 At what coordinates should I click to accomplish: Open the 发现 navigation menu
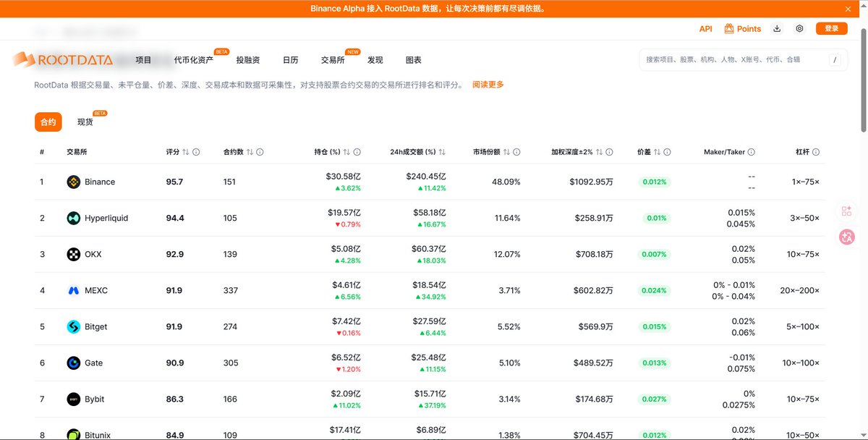point(375,60)
